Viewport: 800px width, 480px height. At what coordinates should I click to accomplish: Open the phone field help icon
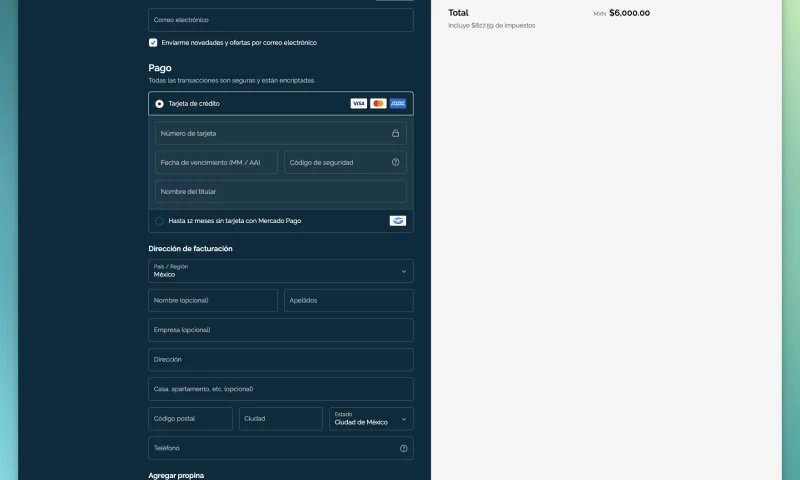404,448
